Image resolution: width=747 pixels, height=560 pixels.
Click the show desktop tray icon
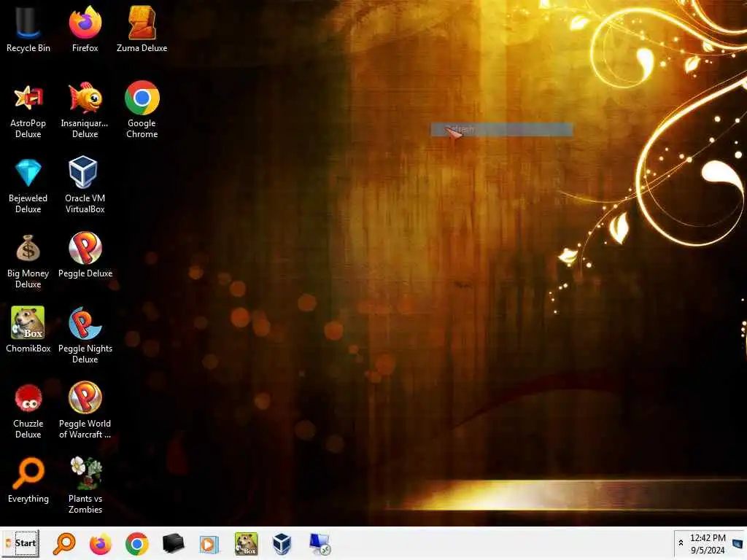tap(738, 544)
